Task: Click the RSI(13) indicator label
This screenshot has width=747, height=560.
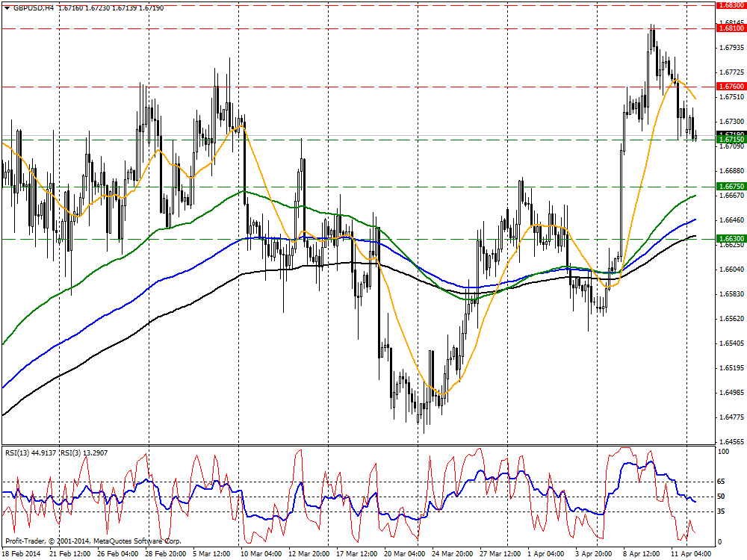Action: pyautogui.click(x=30, y=452)
